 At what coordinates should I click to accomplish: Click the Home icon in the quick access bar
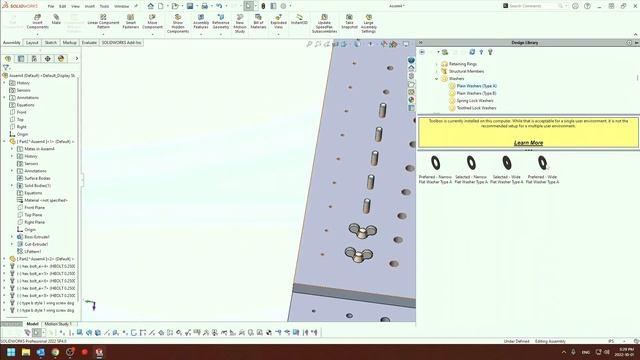click(151, 6)
